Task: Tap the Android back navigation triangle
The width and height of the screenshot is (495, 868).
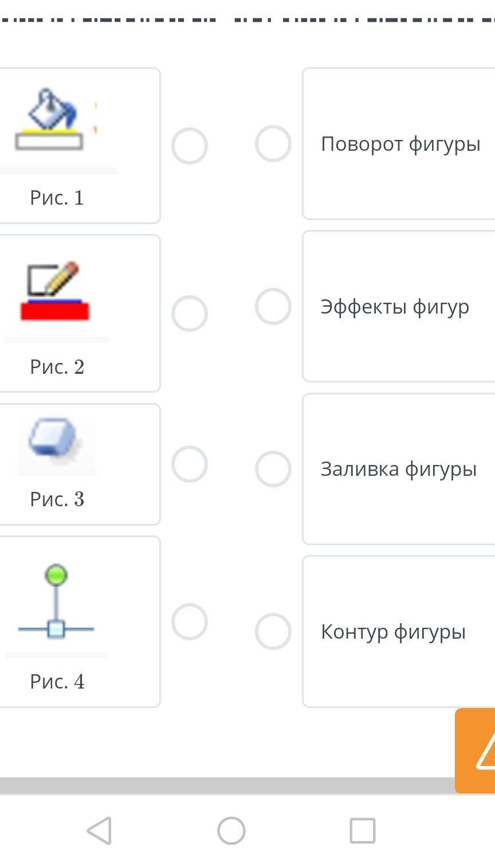Action: click(x=99, y=830)
